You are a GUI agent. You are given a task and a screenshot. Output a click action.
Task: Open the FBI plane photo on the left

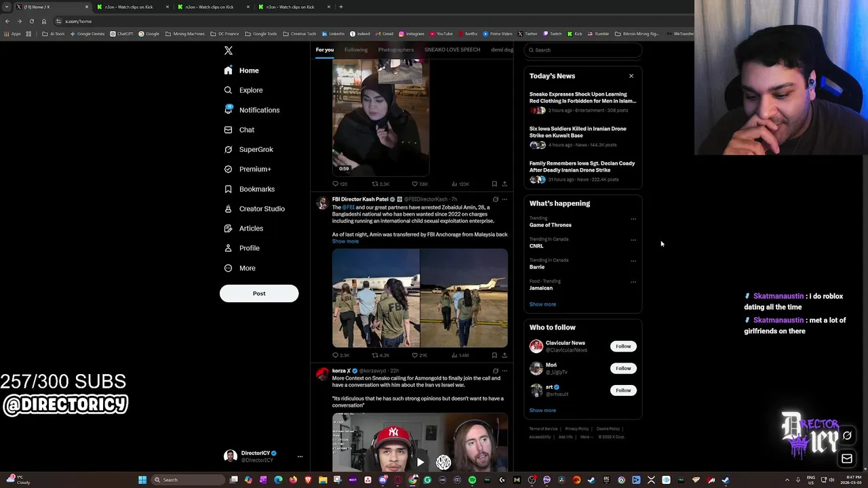[x=376, y=298]
